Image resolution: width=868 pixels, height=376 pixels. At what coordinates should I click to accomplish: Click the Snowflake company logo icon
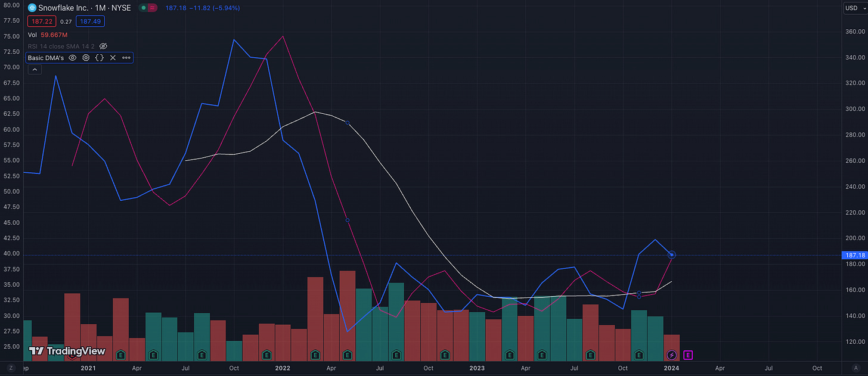(32, 8)
